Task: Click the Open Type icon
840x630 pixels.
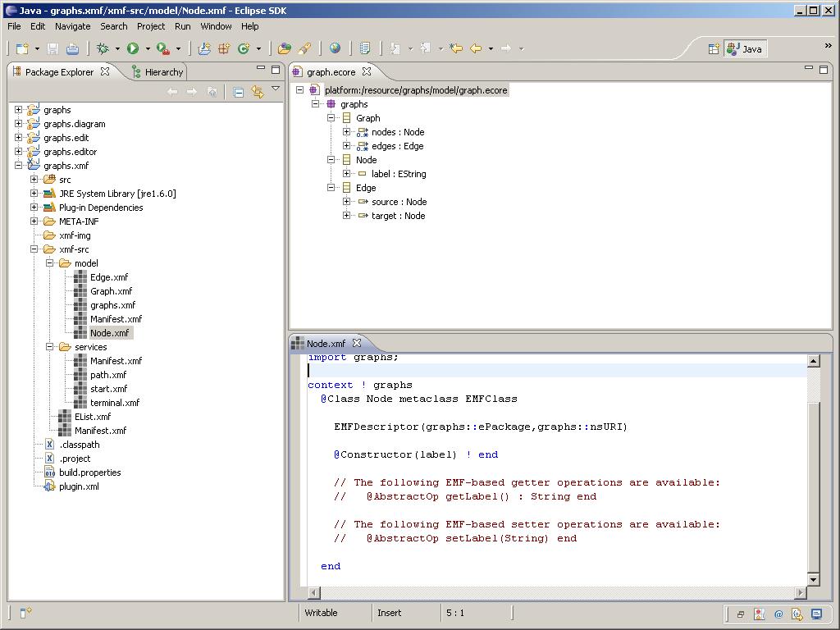Action: click(x=285, y=48)
